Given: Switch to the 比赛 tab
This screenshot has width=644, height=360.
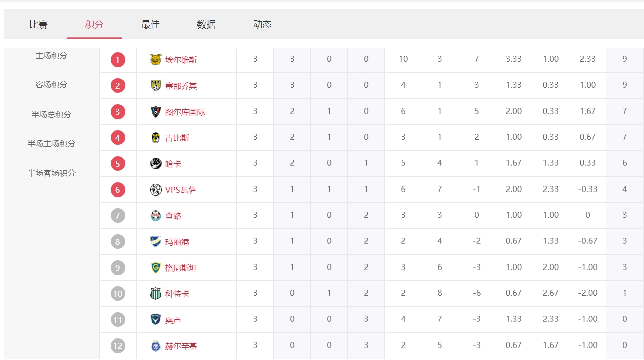Looking at the screenshot, I should (x=38, y=25).
